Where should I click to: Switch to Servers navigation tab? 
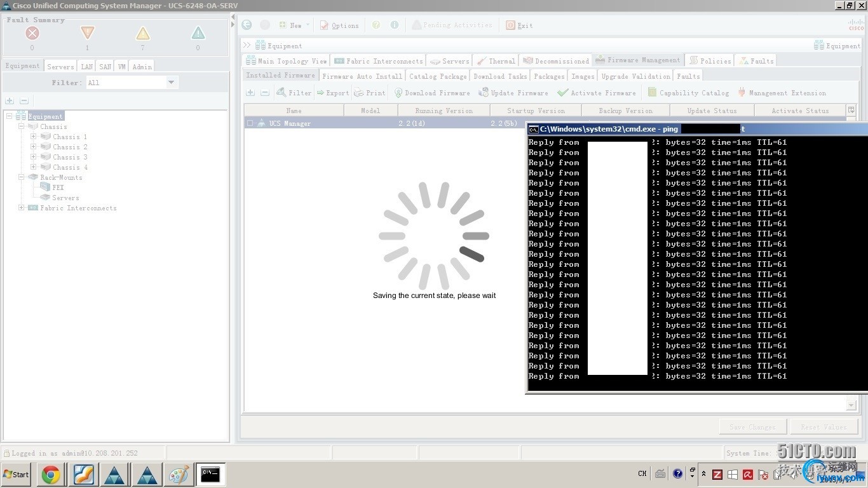pos(60,66)
